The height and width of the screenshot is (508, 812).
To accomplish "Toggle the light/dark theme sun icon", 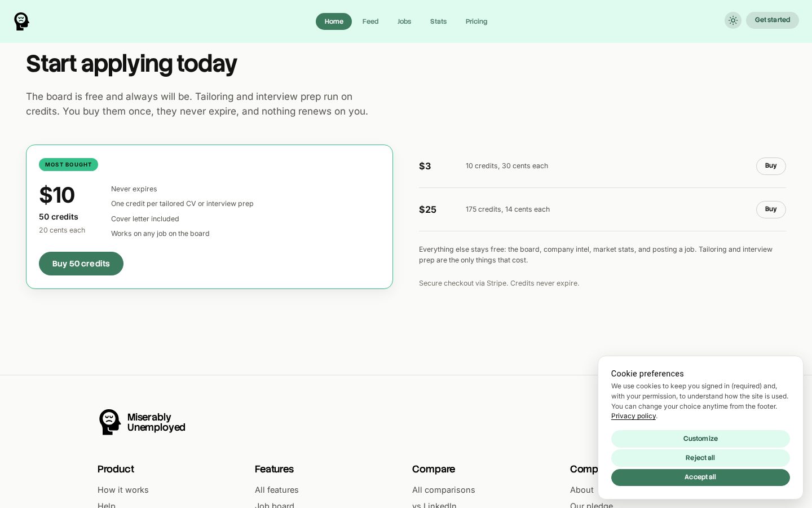I will point(733,20).
